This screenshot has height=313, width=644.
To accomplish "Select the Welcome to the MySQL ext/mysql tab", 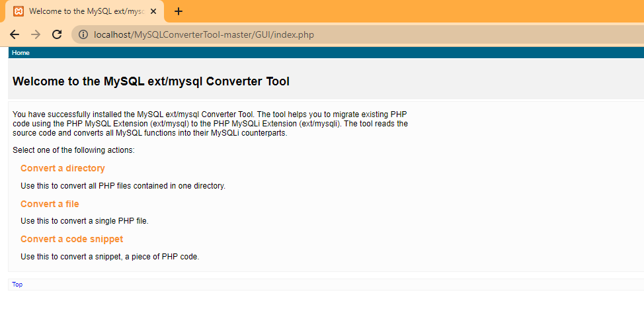I will (84, 11).
